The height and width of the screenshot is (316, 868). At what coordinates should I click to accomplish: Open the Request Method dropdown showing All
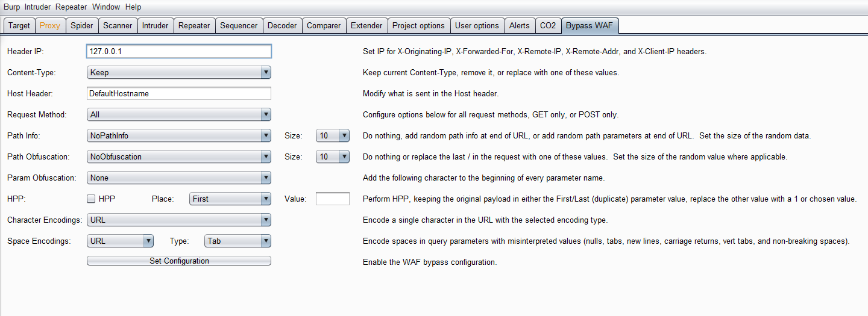[x=179, y=114]
